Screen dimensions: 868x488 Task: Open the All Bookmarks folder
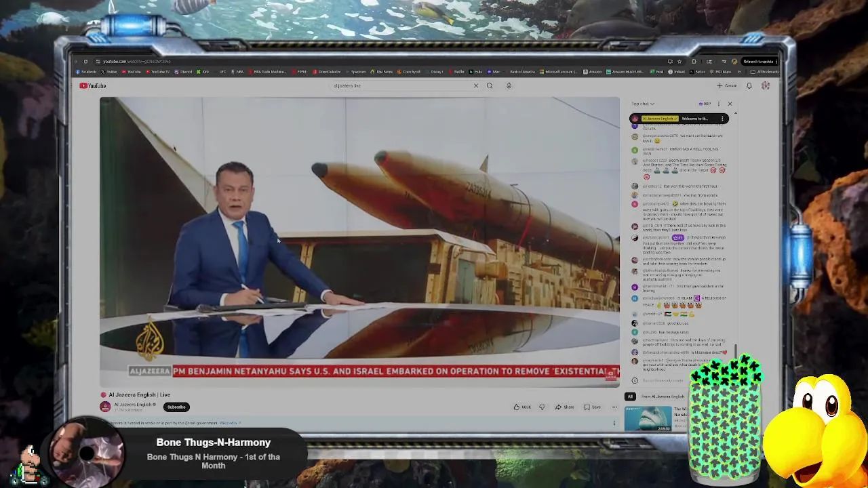point(765,72)
